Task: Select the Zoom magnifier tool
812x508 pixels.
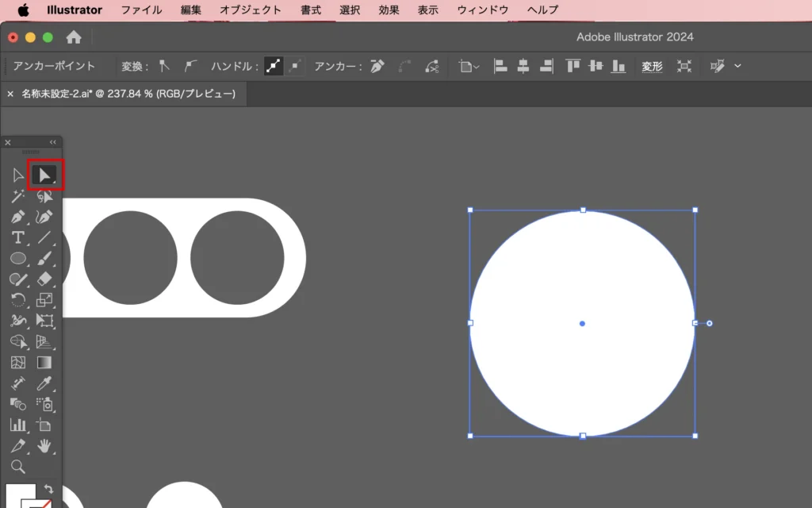Action: point(18,466)
